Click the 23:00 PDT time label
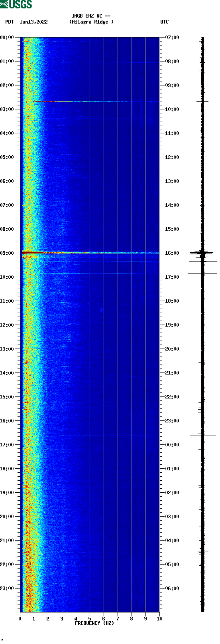Viewport: 220px width, 644px height. pyautogui.click(x=7, y=589)
